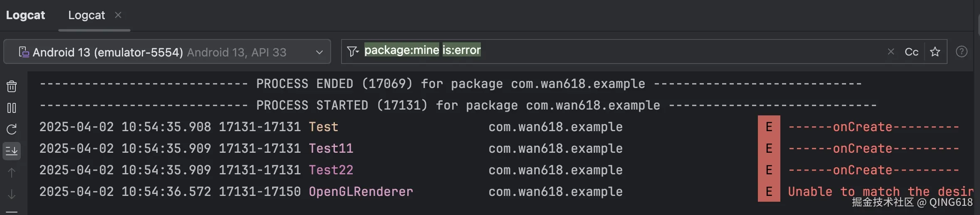This screenshot has width=980, height=215.
Task: Click the device dropdown chevron arrow
Action: pyautogui.click(x=319, y=52)
